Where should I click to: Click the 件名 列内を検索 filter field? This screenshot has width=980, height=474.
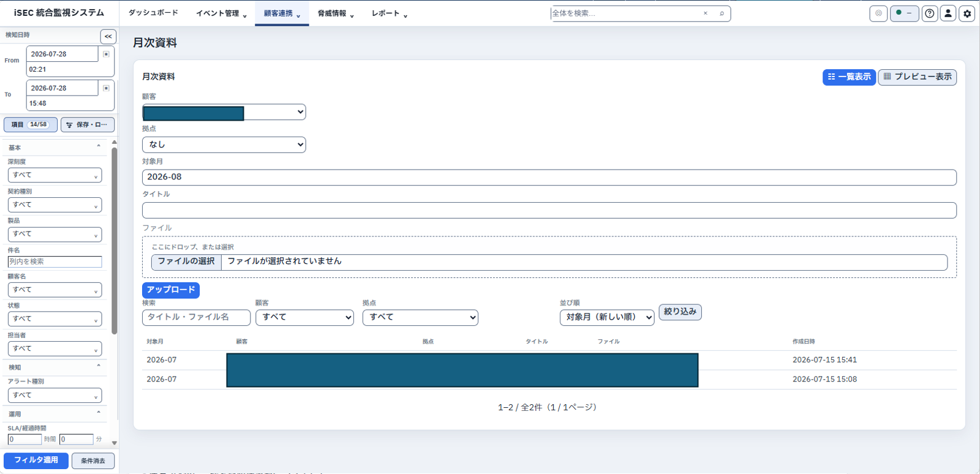(55, 261)
